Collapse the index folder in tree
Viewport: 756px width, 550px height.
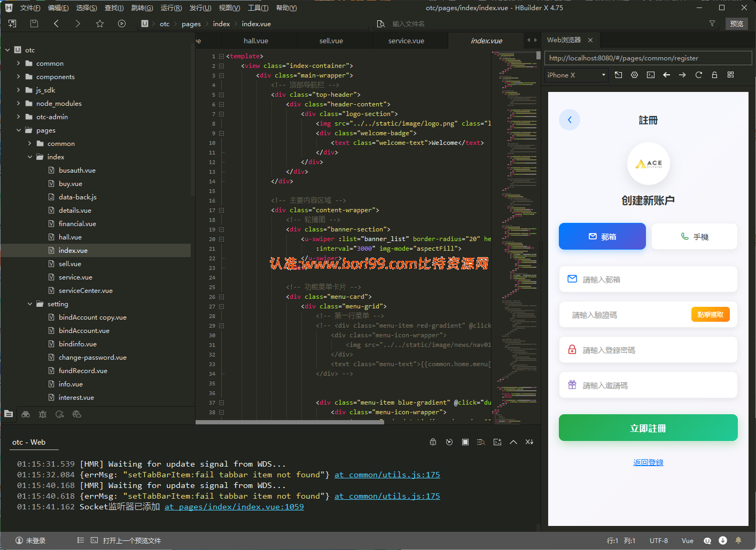[30, 157]
